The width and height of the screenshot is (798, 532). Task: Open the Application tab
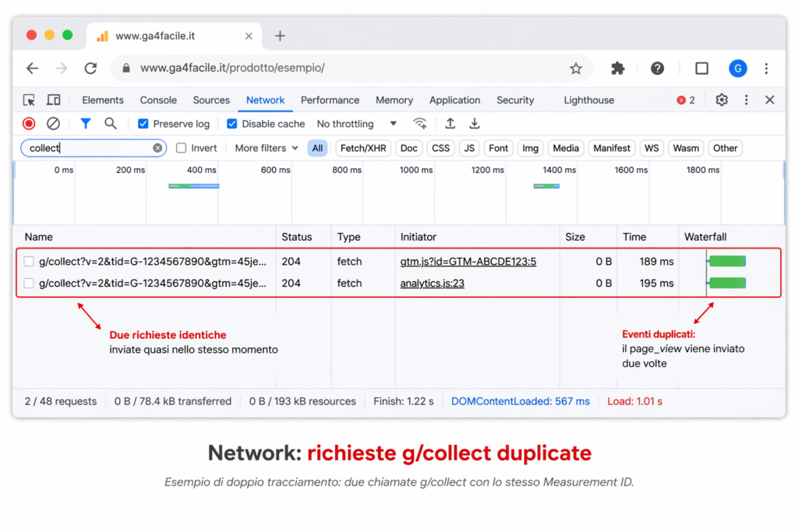454,100
